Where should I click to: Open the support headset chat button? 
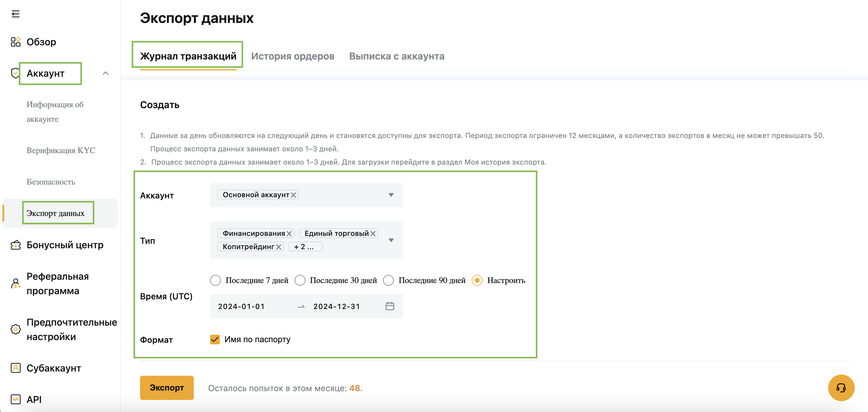click(841, 388)
